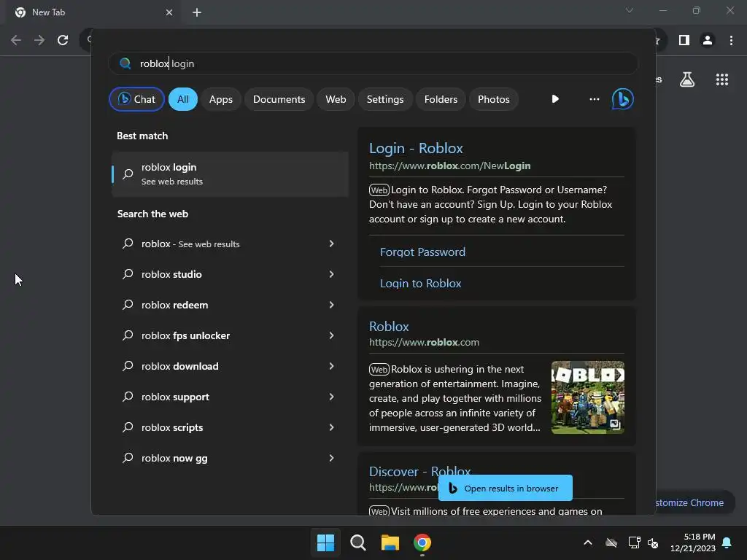
Task: Open the "Roblox" result title link
Action: click(389, 326)
